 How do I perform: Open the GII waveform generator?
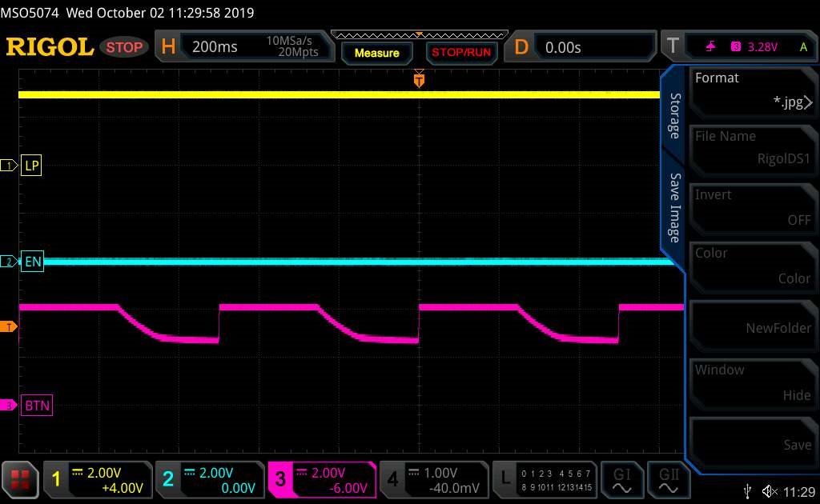point(669,479)
